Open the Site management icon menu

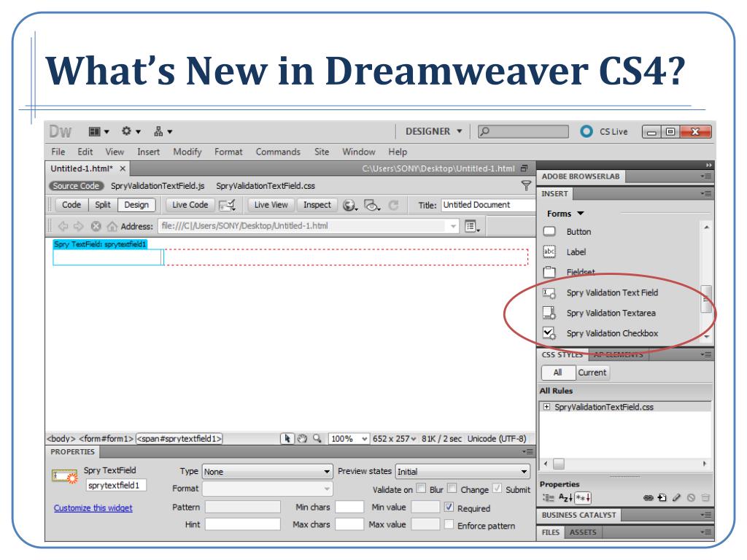point(163,131)
